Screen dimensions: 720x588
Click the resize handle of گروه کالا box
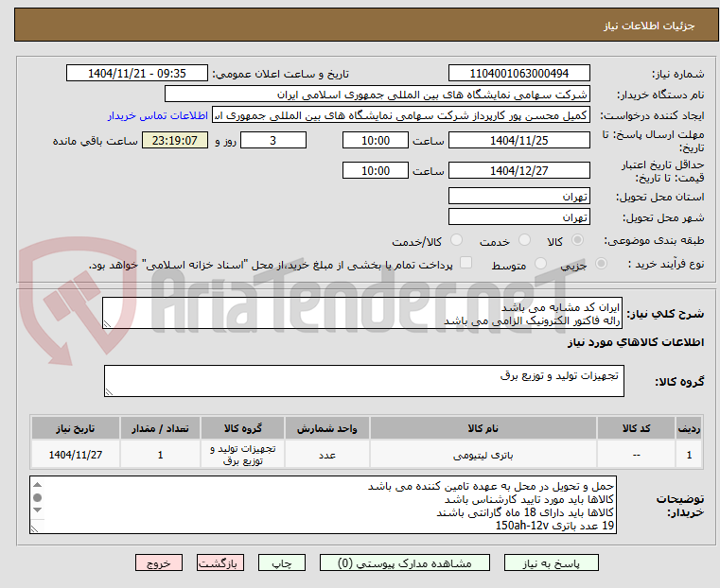(x=109, y=391)
